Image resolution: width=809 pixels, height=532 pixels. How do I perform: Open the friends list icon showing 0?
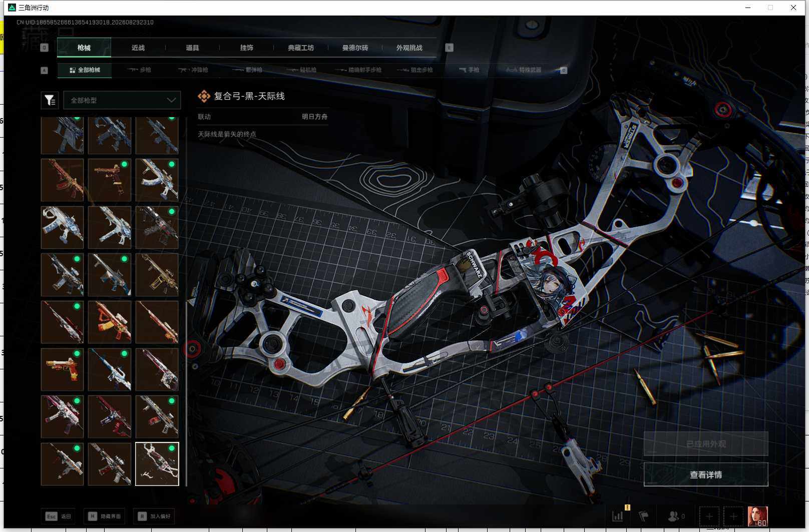point(676,516)
